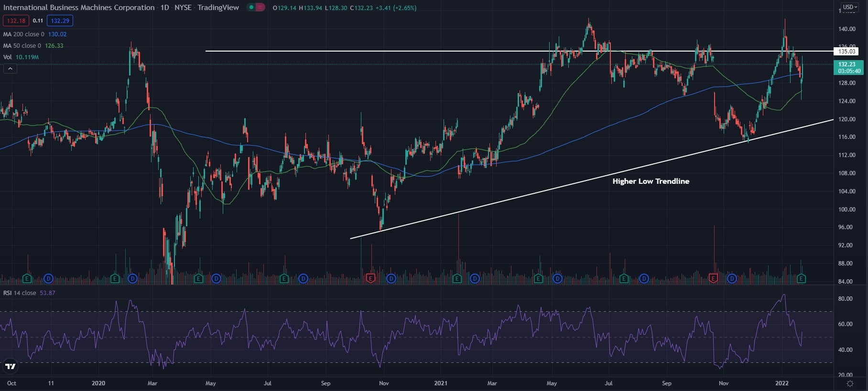868x391 pixels.
Task: Click the 2020 label on time axis
Action: pyautogui.click(x=98, y=383)
